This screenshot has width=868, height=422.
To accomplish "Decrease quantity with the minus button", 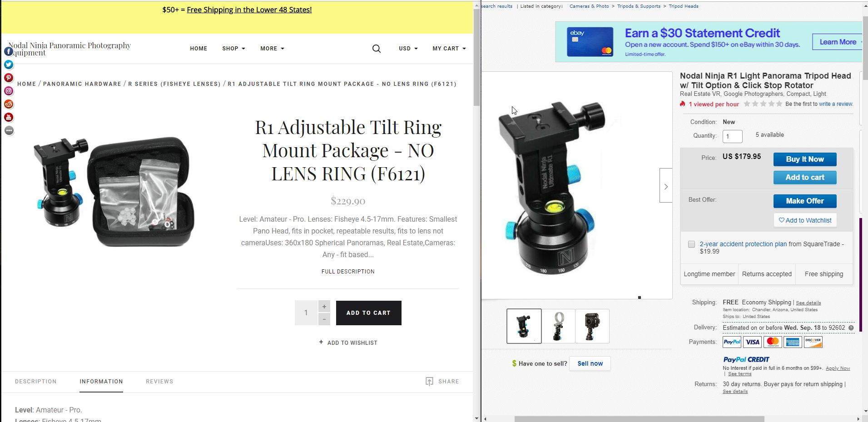I will (x=324, y=319).
